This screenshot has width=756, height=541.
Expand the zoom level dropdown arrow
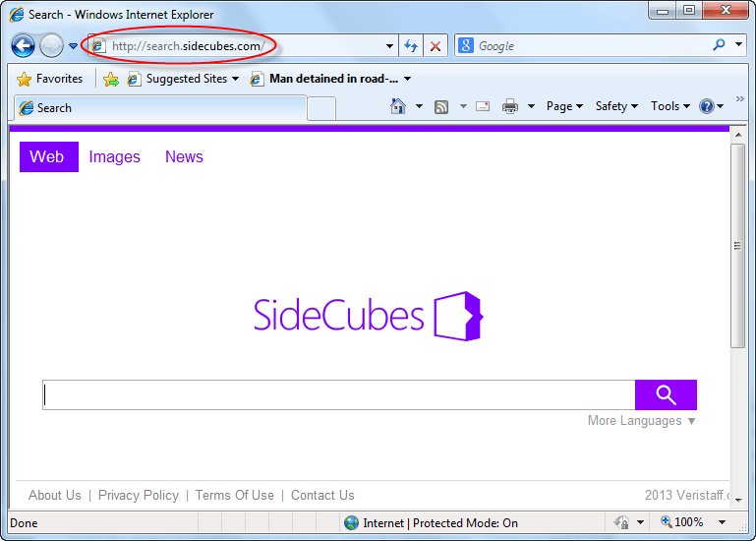click(x=722, y=522)
